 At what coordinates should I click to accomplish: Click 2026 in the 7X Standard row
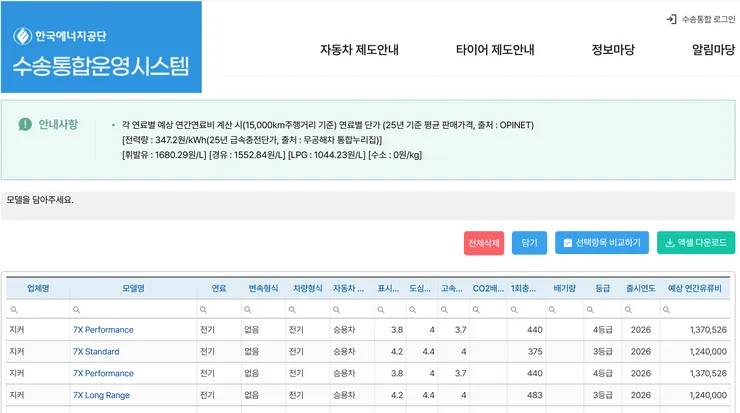pyautogui.click(x=641, y=352)
